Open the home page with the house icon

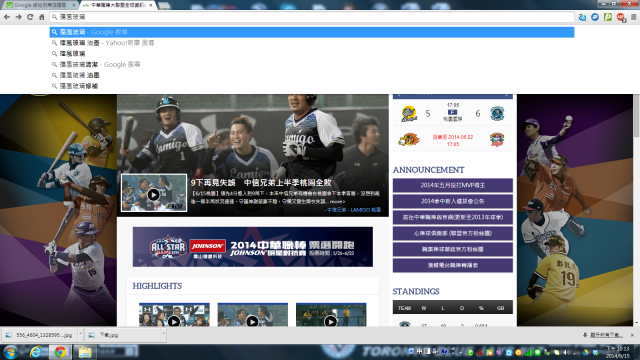click(41, 17)
